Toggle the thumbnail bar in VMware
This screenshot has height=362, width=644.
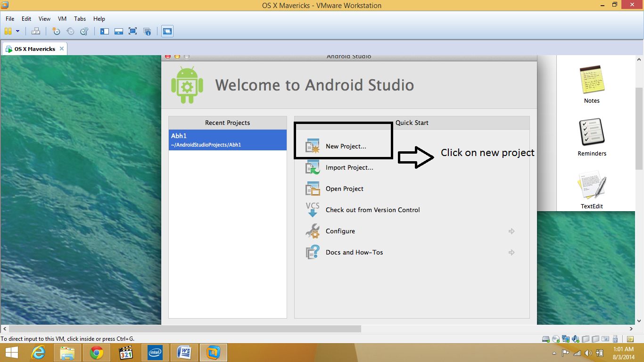[x=119, y=31]
